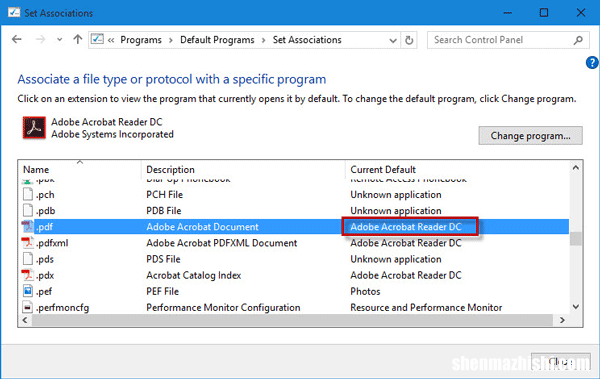The height and width of the screenshot is (379, 600).
Task: Go back with the back arrow
Action: click(16, 39)
